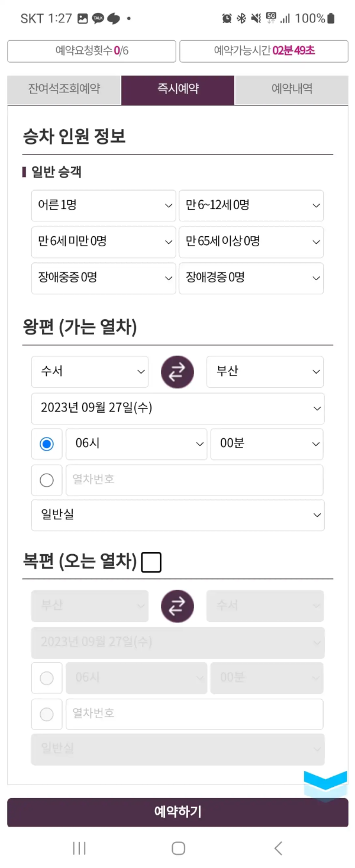Open the 만 6~12세 child count dropdown

pos(251,205)
